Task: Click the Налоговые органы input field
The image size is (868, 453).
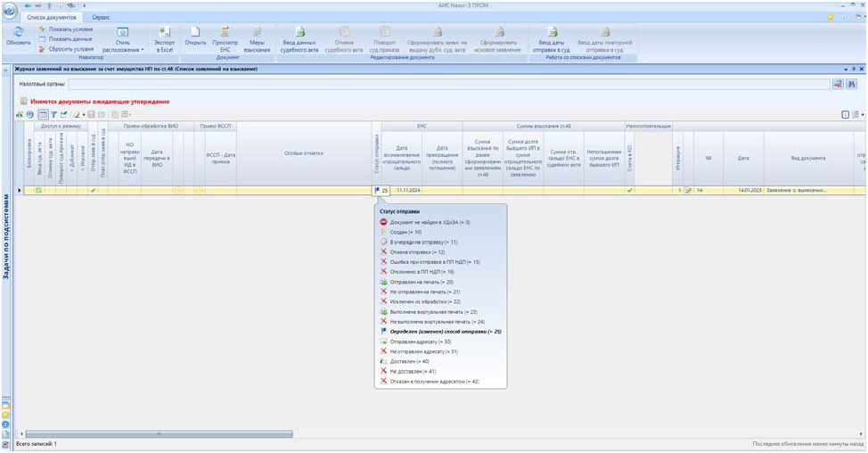Action: click(x=446, y=84)
